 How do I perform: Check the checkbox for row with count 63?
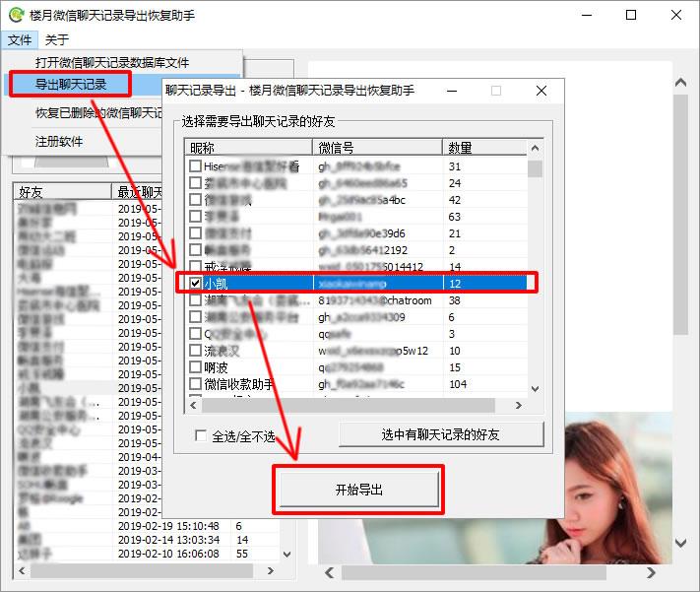(195, 217)
